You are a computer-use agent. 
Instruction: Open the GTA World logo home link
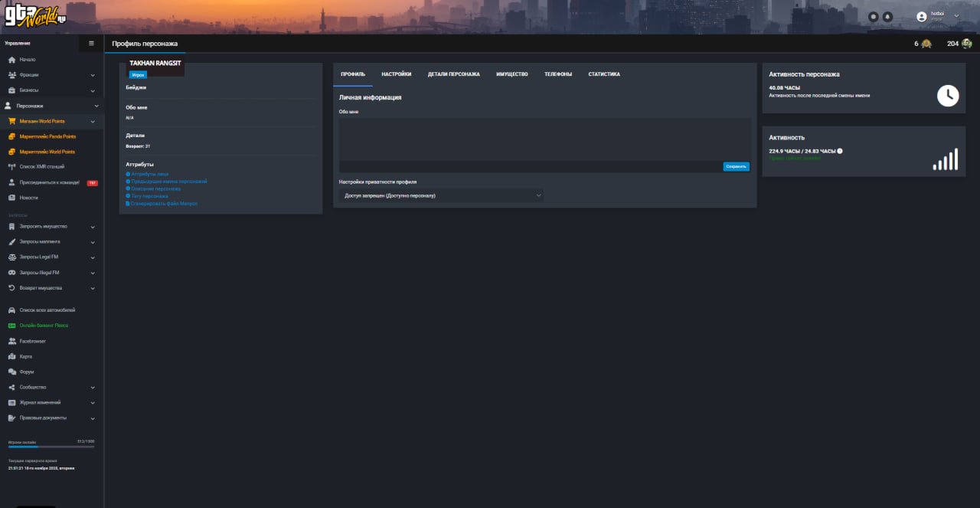click(35, 15)
